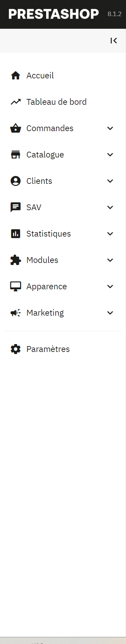
Task: Click the Clients person icon
Action: pos(15,181)
